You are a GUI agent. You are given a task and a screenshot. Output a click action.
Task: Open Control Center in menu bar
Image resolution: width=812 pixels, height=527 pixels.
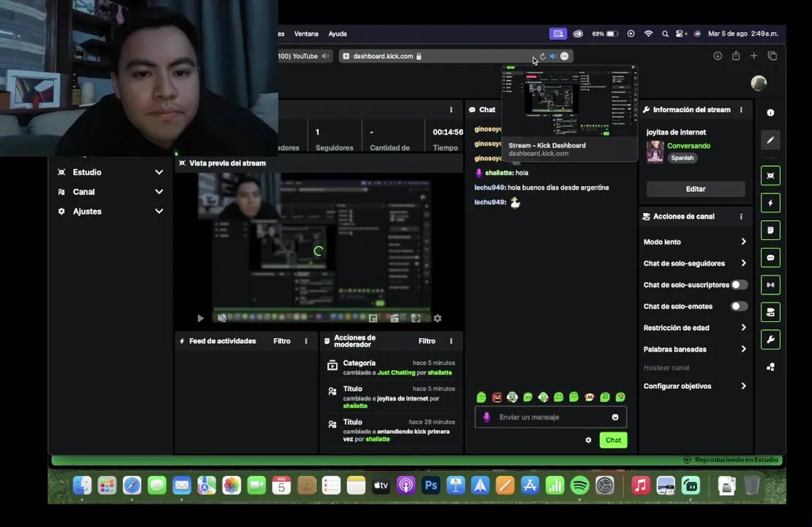[x=680, y=34]
